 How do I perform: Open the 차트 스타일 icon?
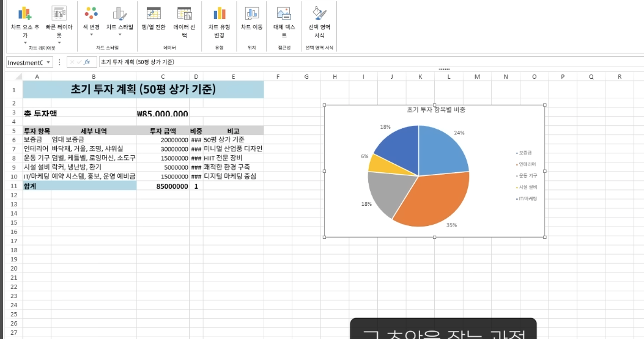point(119,13)
